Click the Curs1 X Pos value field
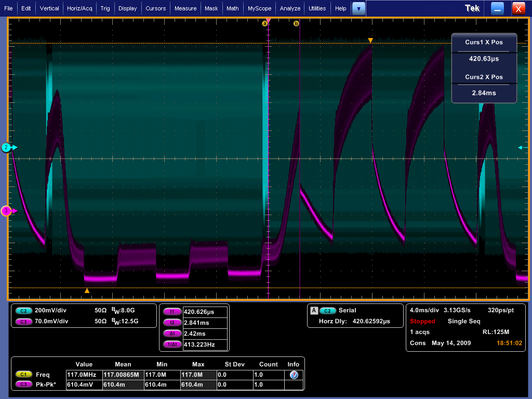 click(x=484, y=59)
